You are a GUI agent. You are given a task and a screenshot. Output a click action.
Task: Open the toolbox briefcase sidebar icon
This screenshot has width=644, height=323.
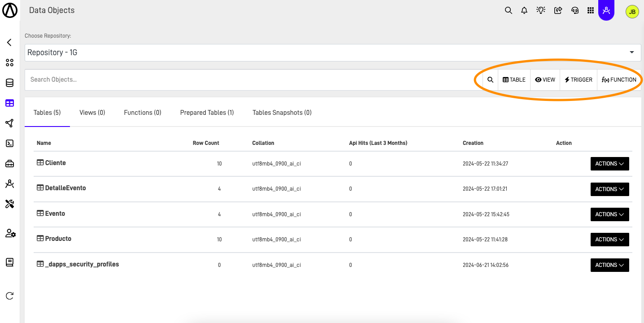[x=9, y=164]
